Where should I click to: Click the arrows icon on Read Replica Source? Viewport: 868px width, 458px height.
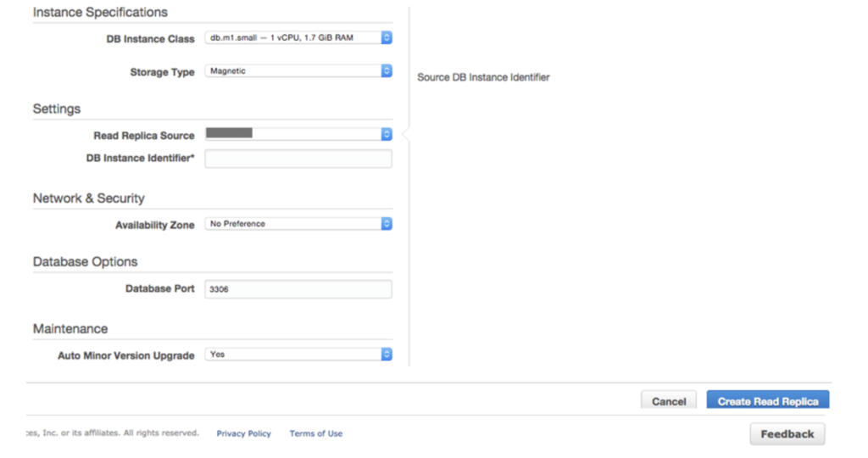(387, 134)
